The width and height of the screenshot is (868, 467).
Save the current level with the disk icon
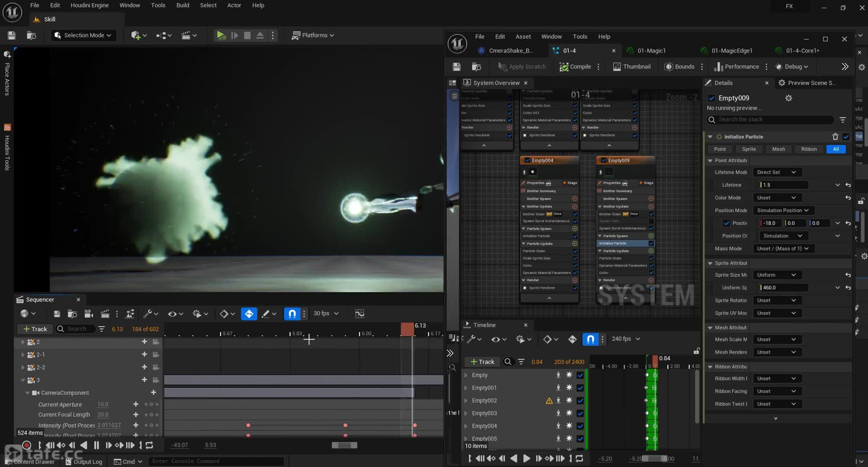pyautogui.click(x=12, y=35)
